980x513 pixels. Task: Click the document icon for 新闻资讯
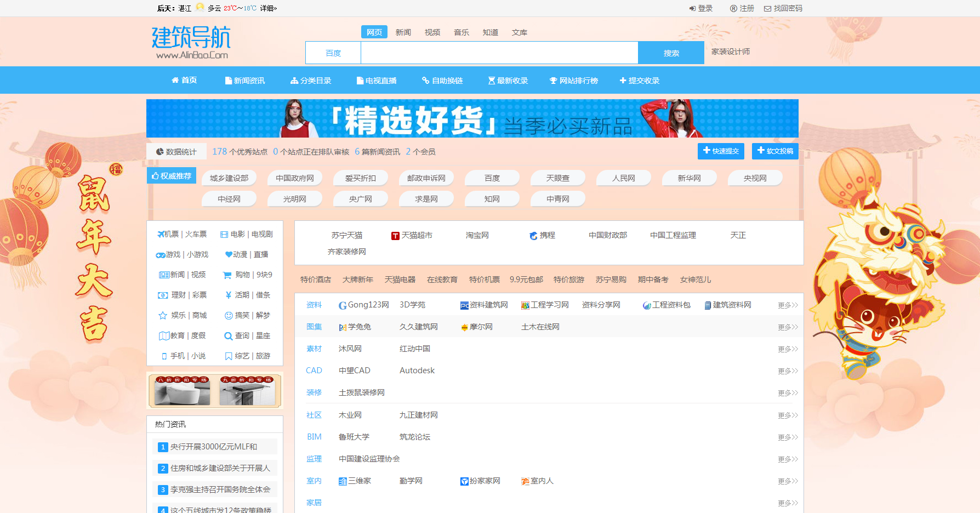pyautogui.click(x=229, y=81)
